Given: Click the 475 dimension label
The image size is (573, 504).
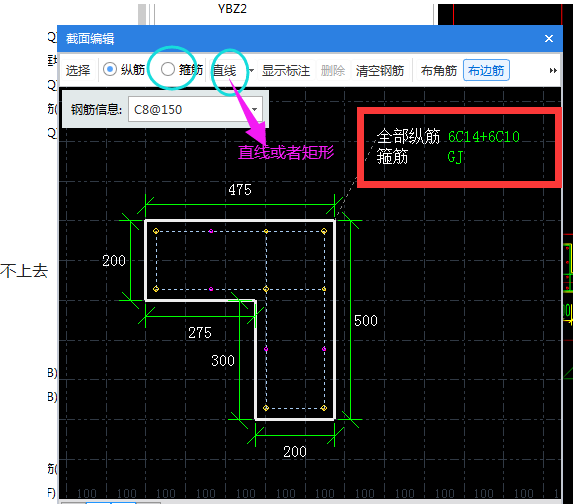Looking at the screenshot, I should (240, 190).
